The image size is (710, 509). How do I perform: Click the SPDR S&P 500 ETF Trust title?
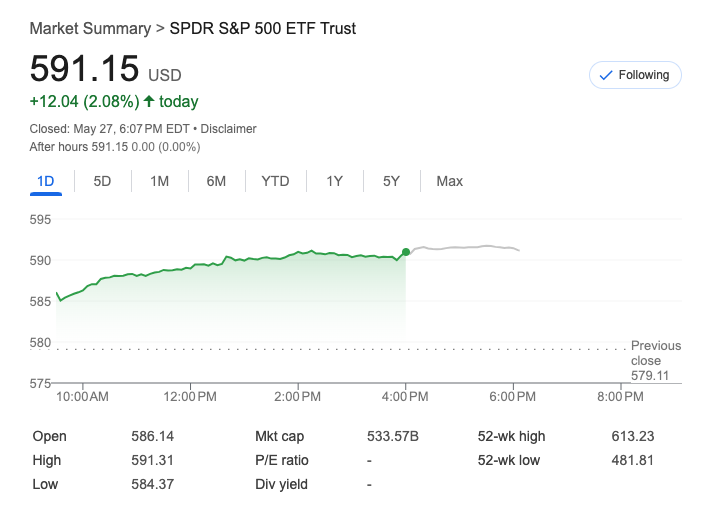click(x=262, y=28)
